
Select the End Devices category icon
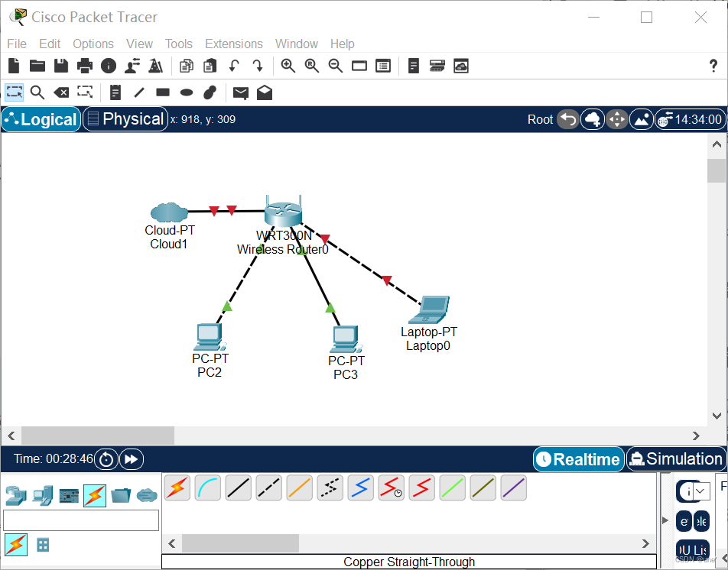coord(42,495)
